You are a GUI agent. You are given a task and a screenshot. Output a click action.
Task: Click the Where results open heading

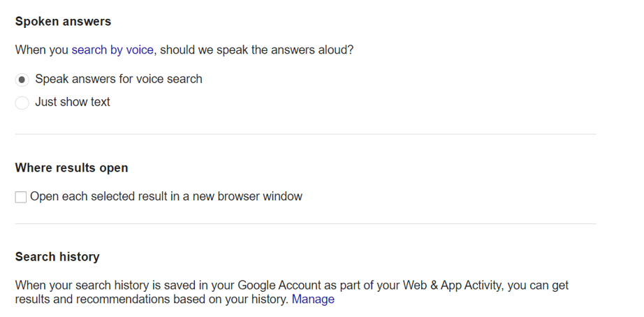[x=71, y=168]
